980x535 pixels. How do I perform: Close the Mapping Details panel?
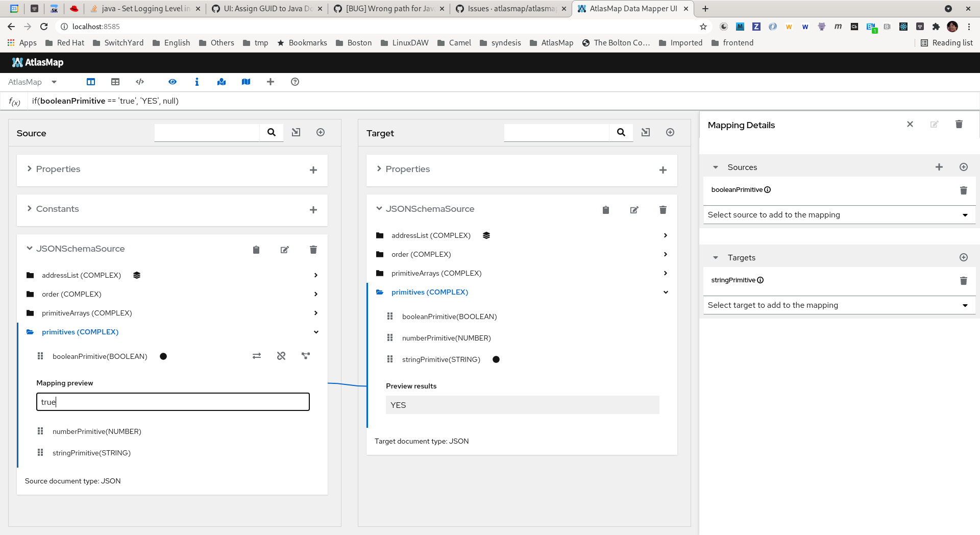[910, 124]
